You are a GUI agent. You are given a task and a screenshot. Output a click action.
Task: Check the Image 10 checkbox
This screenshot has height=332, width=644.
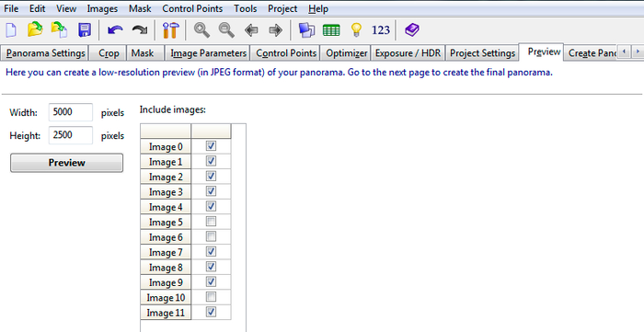[x=211, y=297]
